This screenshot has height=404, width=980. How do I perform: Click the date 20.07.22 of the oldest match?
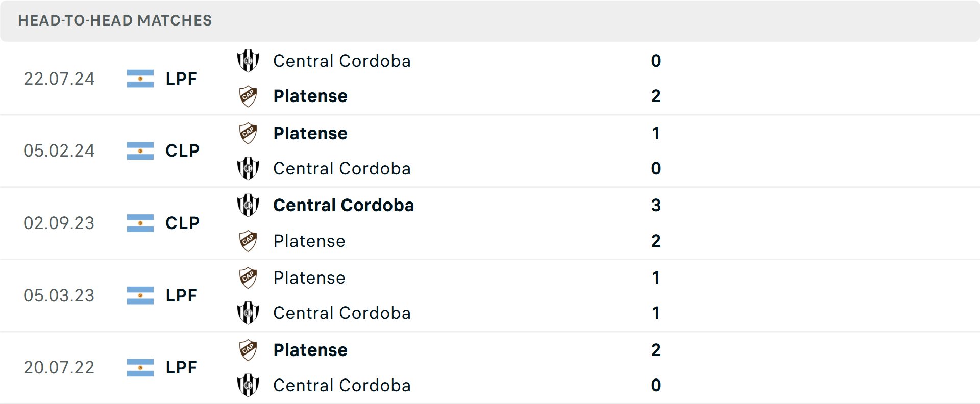[x=59, y=368]
